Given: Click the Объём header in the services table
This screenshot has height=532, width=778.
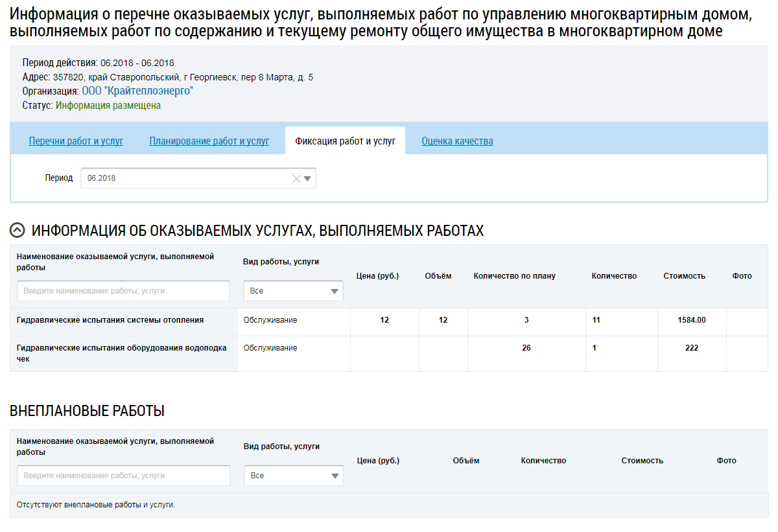Looking at the screenshot, I should point(438,276).
